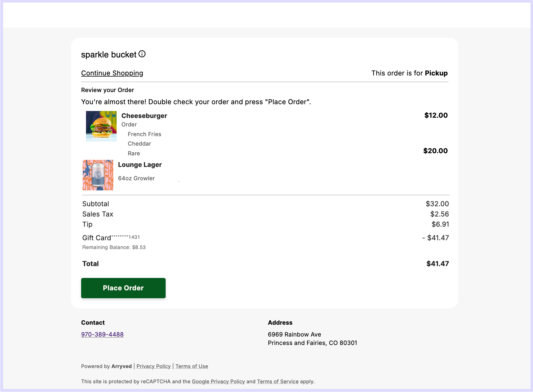Image resolution: width=533 pixels, height=392 pixels.
Task: Click the bold Pickup order type
Action: (436, 73)
